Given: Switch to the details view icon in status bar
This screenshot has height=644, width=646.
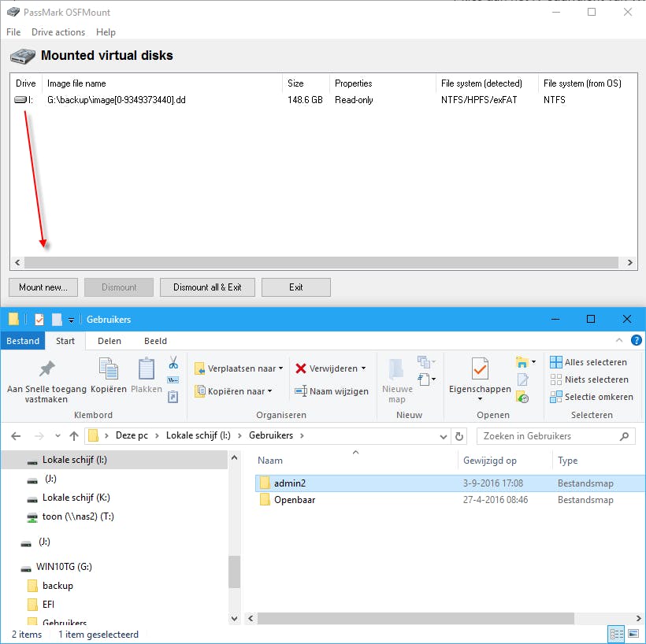Looking at the screenshot, I should click(x=616, y=634).
